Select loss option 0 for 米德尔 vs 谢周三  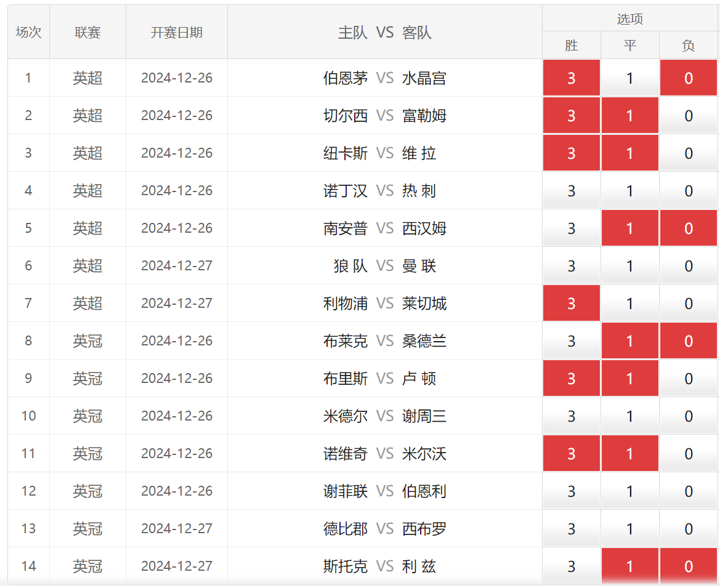[689, 416]
